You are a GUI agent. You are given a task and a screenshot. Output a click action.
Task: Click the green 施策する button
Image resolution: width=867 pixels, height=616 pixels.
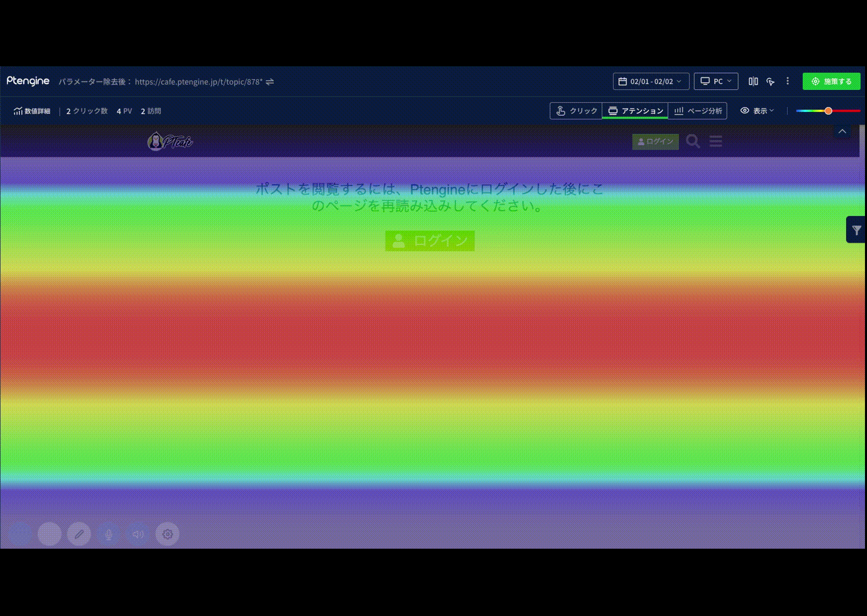tap(831, 82)
